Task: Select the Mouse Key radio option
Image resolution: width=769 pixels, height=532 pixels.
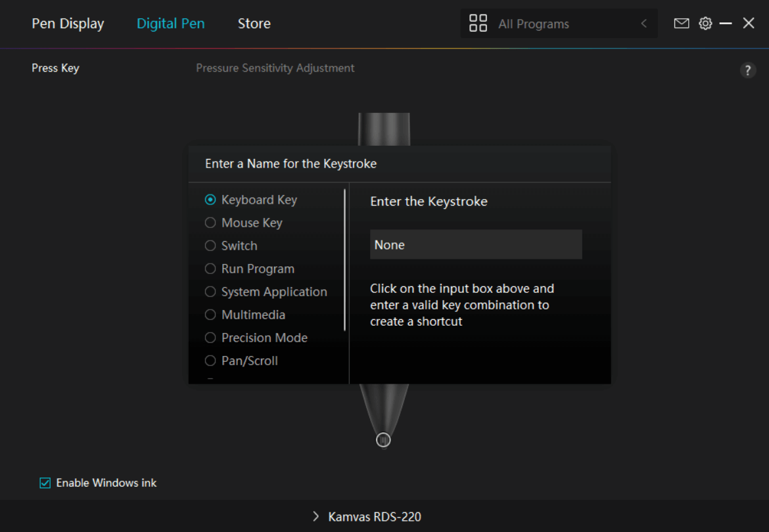Action: point(210,223)
